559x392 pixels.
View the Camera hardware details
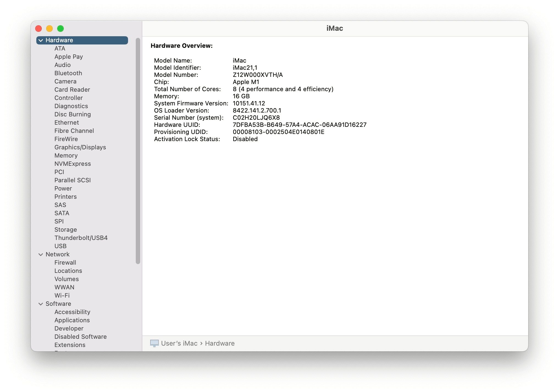click(x=65, y=81)
